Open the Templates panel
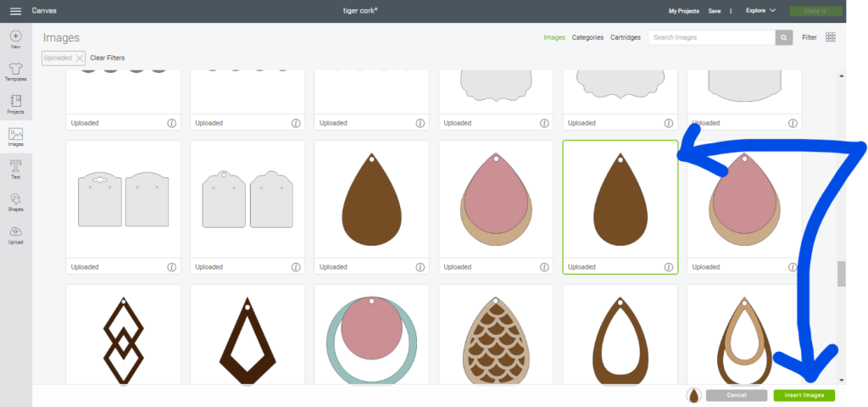Image resolution: width=868 pixels, height=407 pixels. (x=15, y=70)
